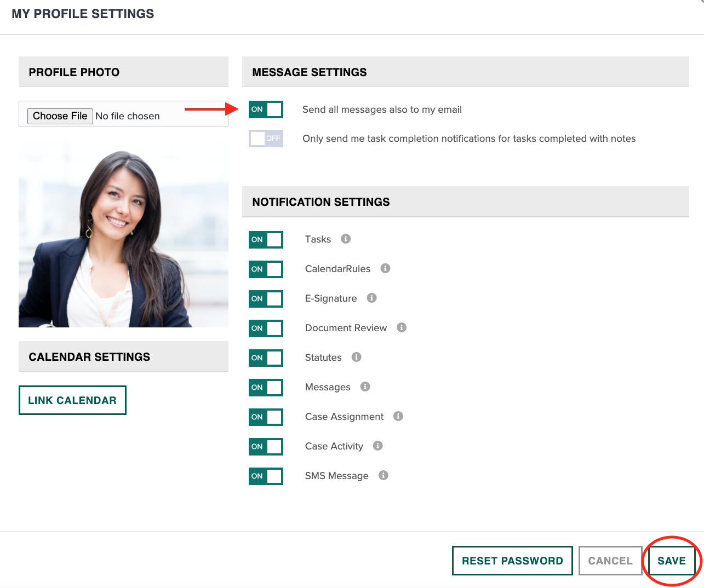Click the My Profile Settings title
The height and width of the screenshot is (588, 704).
point(83,14)
